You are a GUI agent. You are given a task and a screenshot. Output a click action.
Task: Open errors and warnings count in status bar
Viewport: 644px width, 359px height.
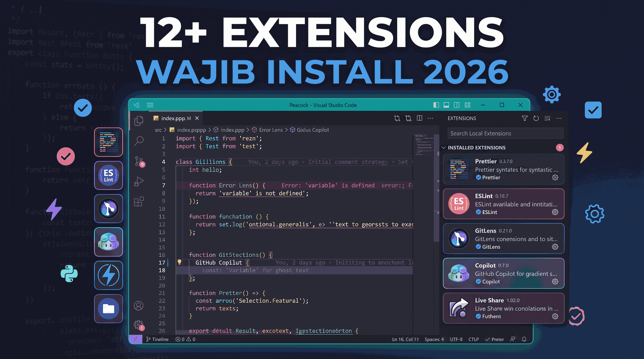pyautogui.click(x=185, y=339)
